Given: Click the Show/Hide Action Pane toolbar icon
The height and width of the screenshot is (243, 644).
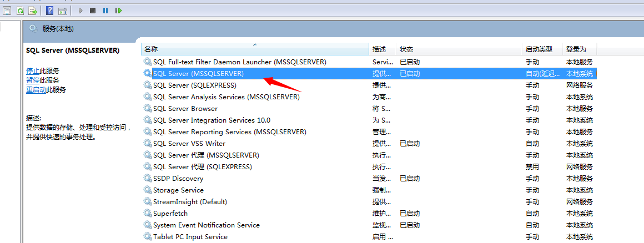Looking at the screenshot, I should pyautogui.click(x=63, y=11).
